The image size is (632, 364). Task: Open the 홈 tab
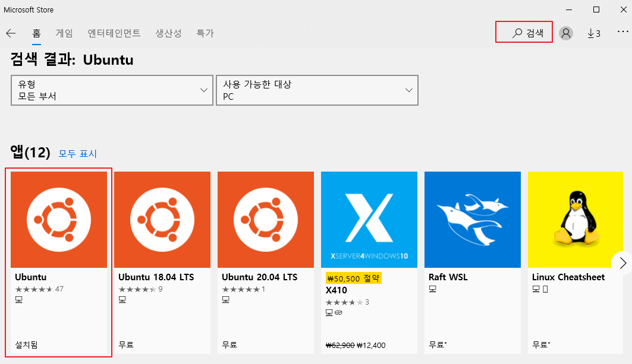point(36,33)
